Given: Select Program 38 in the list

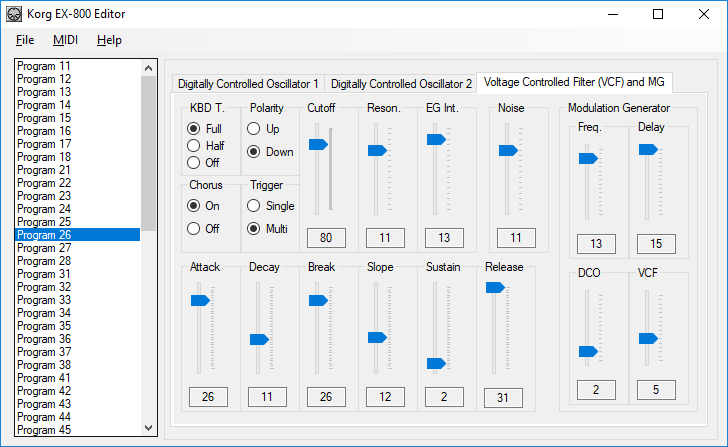Looking at the screenshot, I should pyautogui.click(x=78, y=365).
